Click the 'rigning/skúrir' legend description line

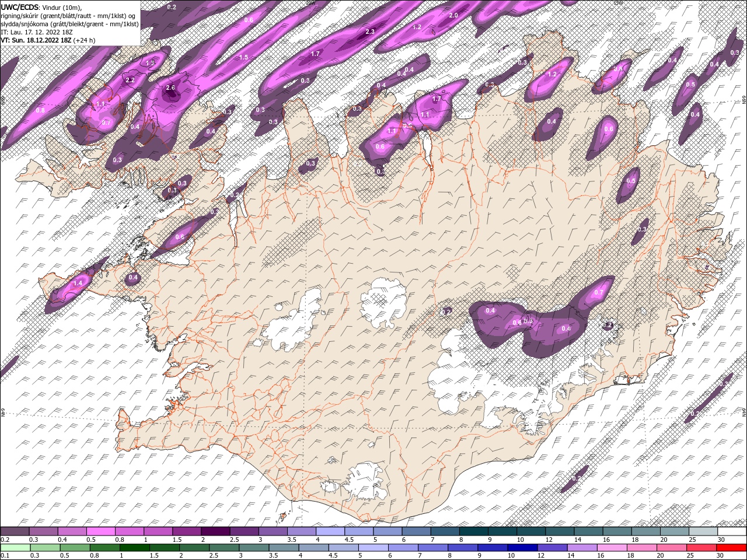69,15
